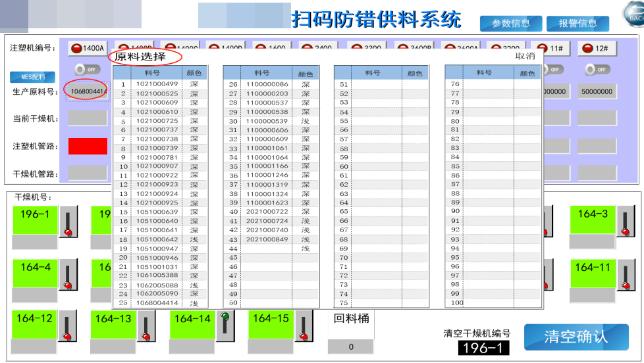Pick material 1021000925 in row 14
Screen dimensions: 644x363
click(x=157, y=203)
